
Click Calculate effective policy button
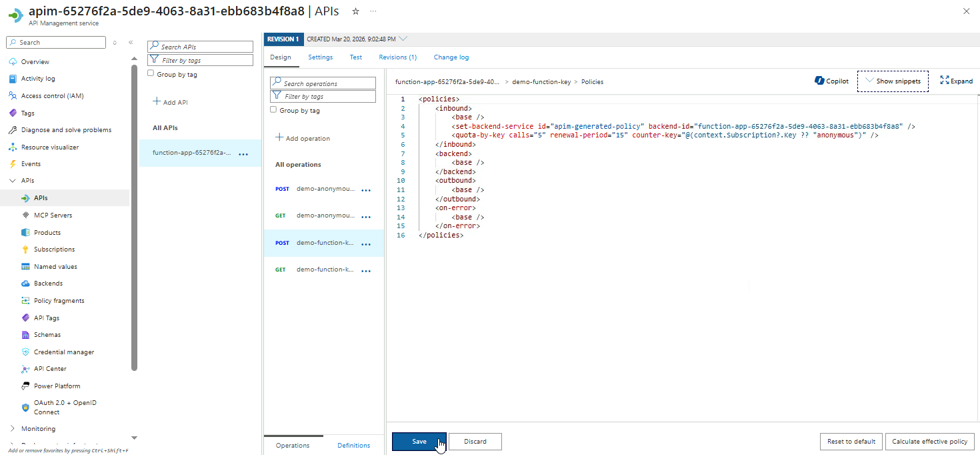[x=929, y=442]
